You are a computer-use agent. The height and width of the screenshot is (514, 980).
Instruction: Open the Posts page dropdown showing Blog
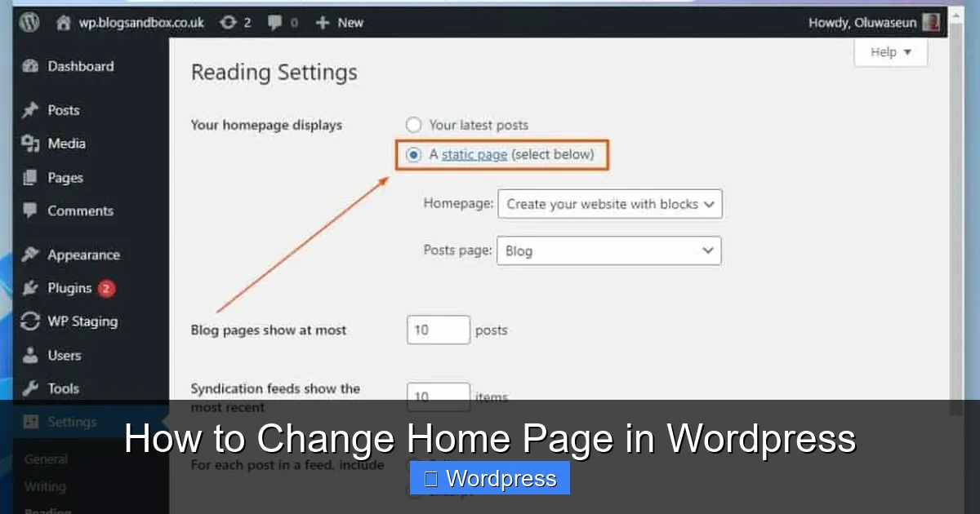click(609, 250)
